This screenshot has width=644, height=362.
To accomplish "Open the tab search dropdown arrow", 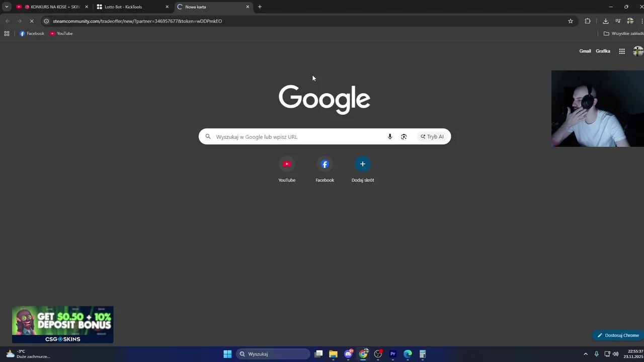I will pyautogui.click(x=7, y=7).
